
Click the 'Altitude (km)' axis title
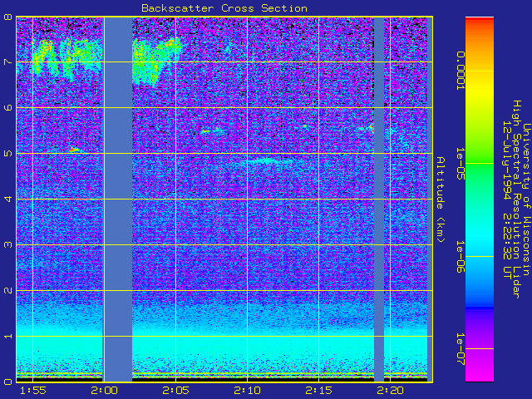pos(440,199)
